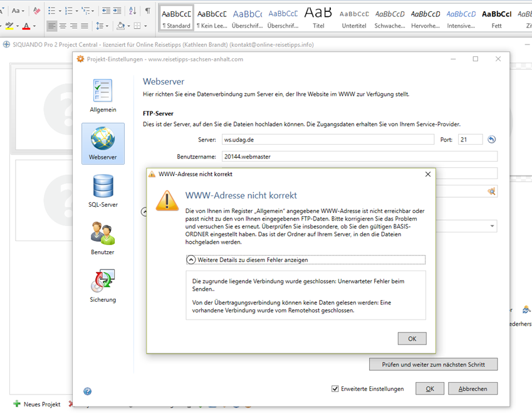Open the Sicherung backup section

click(103, 286)
